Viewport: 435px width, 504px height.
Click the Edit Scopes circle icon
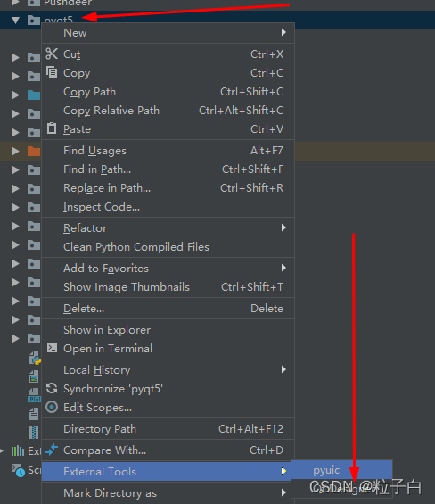(52, 407)
